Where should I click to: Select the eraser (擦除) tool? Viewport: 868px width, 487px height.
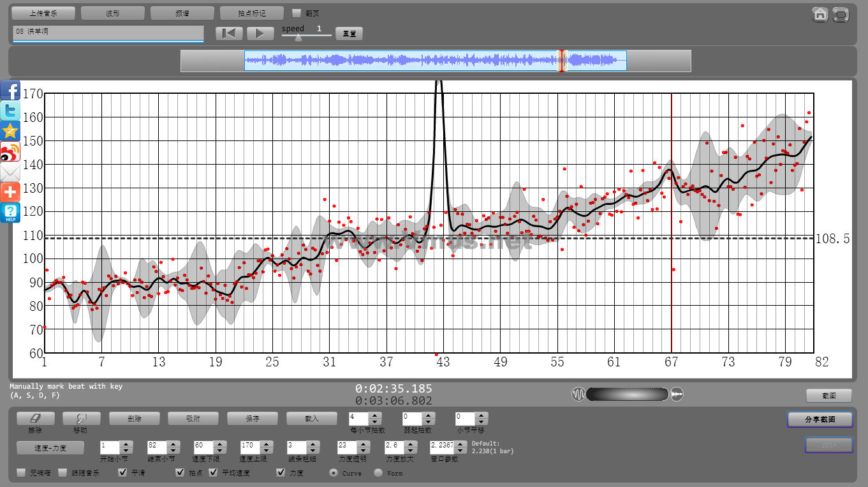click(x=36, y=419)
